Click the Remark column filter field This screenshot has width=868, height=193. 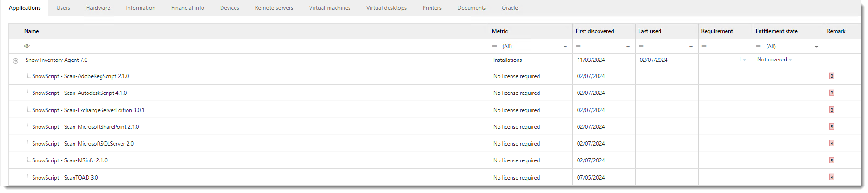pyautogui.click(x=842, y=46)
